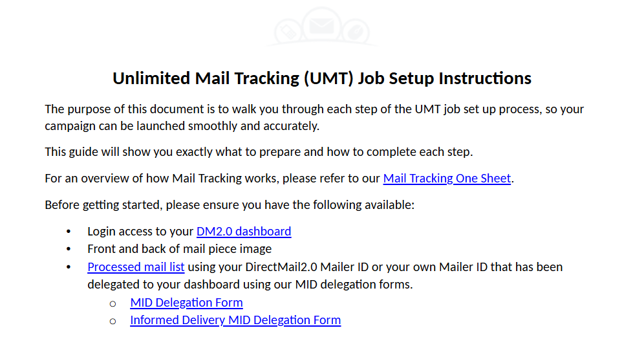Click the line 'Before getting started, please ensure'
The width and height of the screenshot is (644, 339).
click(230, 204)
